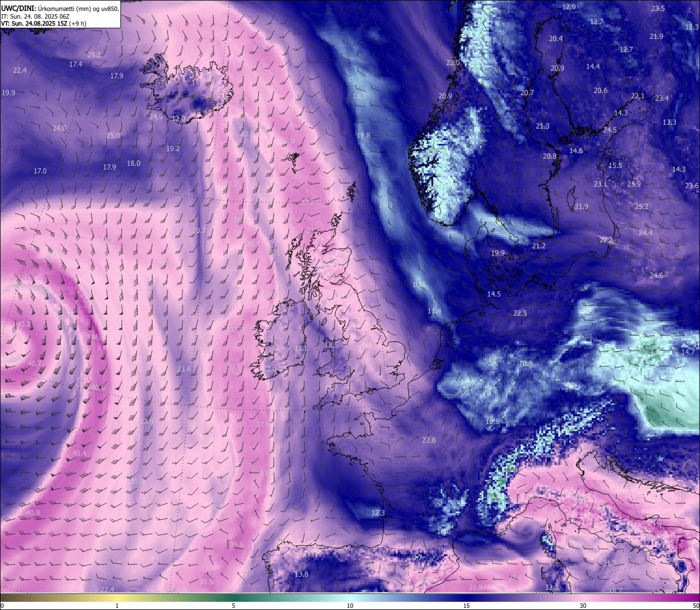This screenshot has width=700, height=610.
Task: Click the map value '18.7' at the bottom edge
Action: [x=615, y=591]
